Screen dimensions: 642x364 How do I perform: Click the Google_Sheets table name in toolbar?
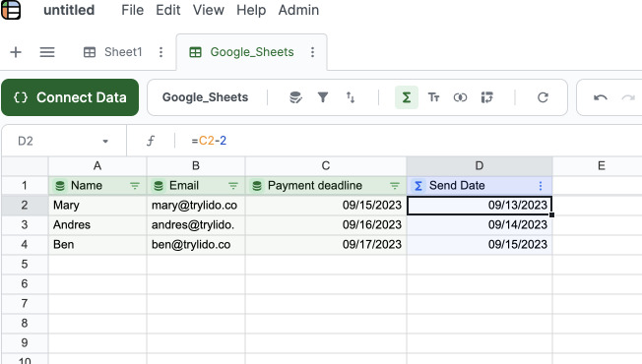click(x=205, y=97)
